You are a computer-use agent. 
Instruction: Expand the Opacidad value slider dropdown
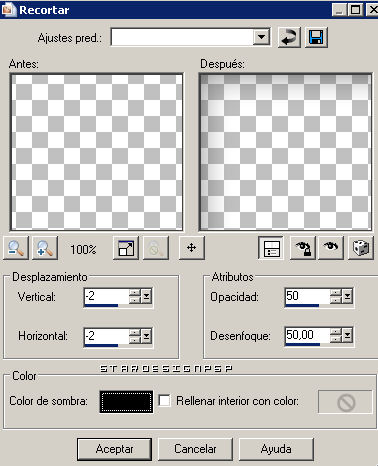(347, 296)
